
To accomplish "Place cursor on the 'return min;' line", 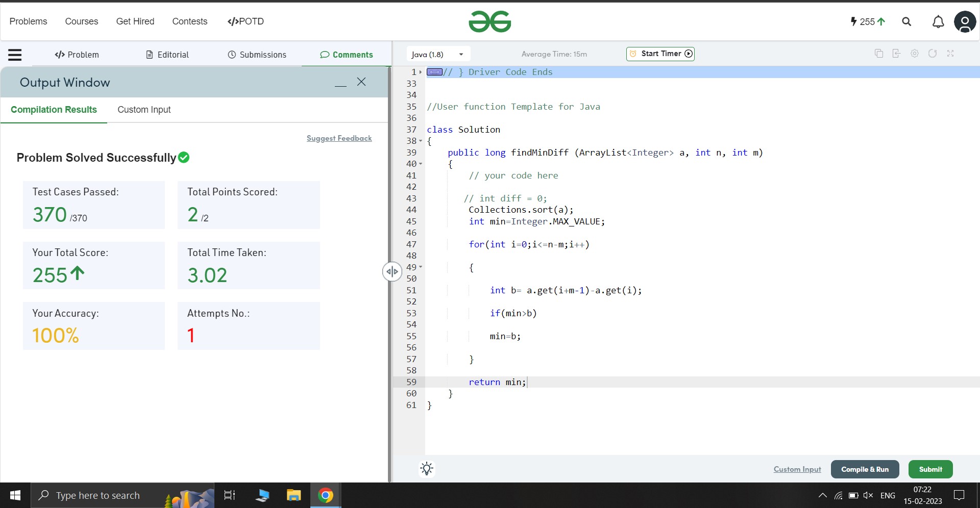I will point(497,382).
